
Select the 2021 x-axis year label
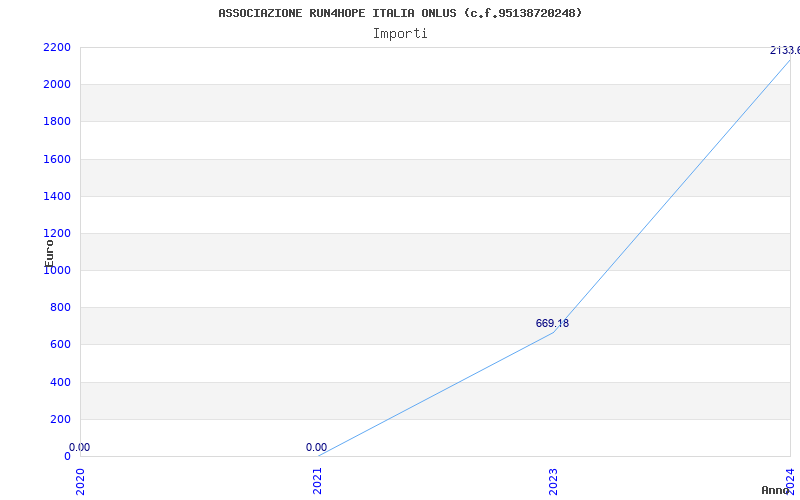coord(317,481)
